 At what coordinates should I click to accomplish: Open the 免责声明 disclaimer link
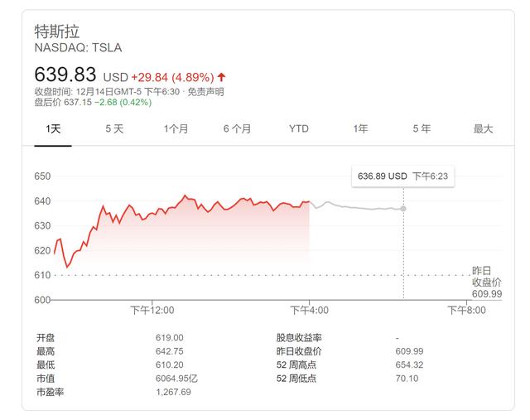205,92
